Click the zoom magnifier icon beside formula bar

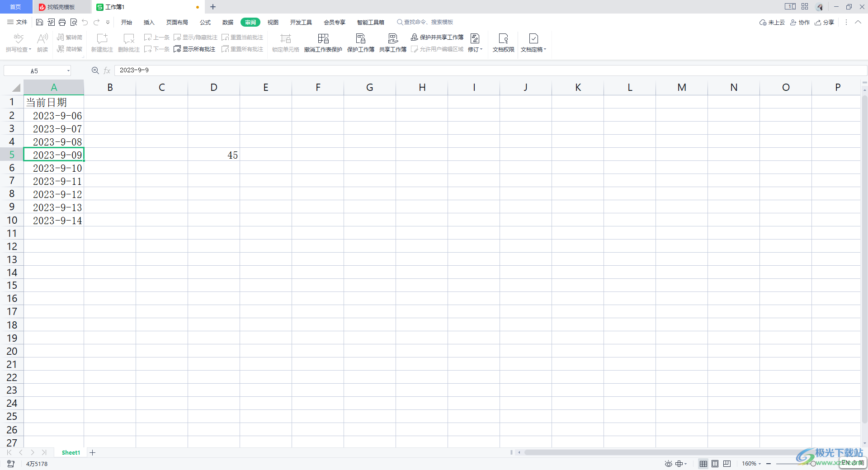pos(95,70)
